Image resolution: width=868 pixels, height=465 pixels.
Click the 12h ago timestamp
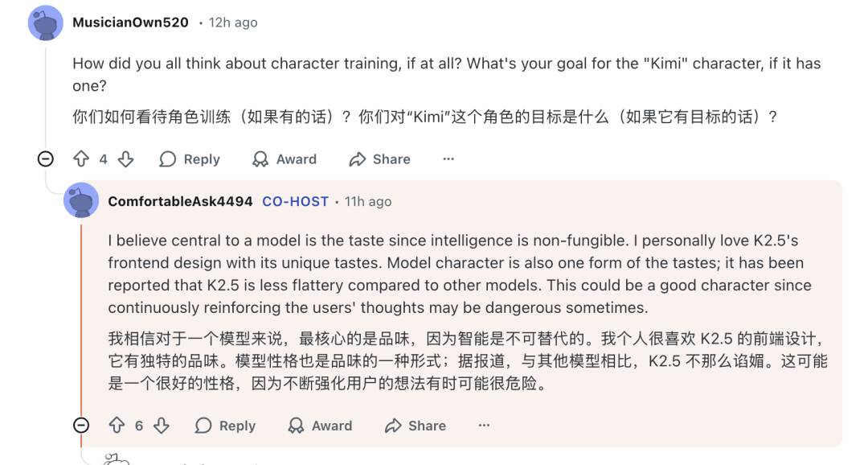[x=232, y=23]
